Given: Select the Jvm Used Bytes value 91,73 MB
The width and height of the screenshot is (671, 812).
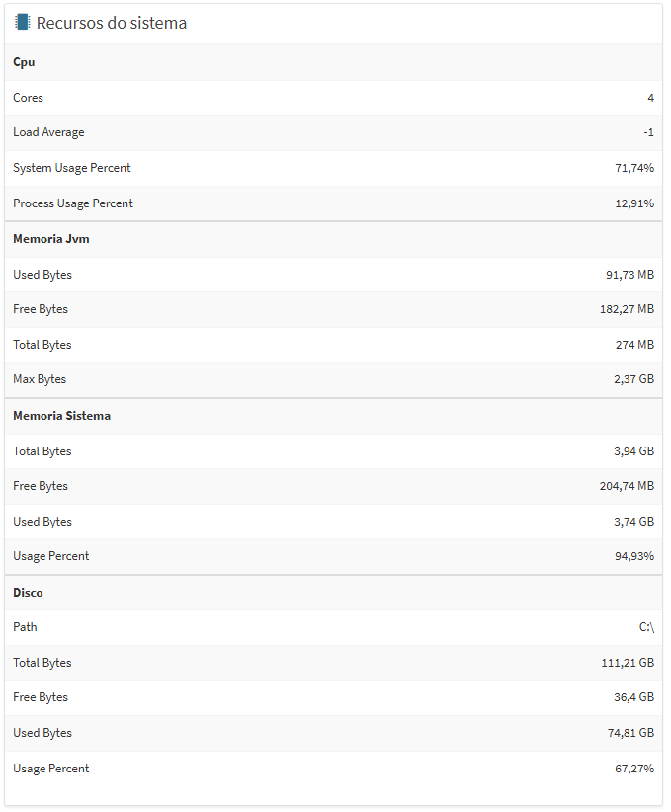Looking at the screenshot, I should (629, 275).
